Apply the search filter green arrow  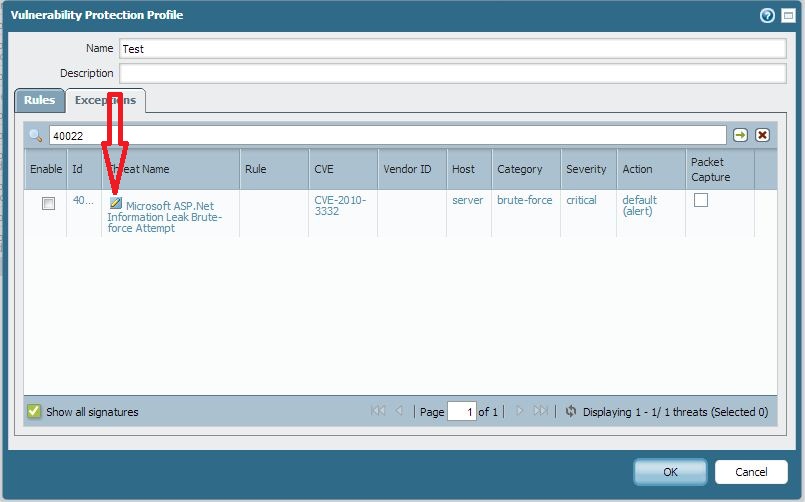(740, 135)
